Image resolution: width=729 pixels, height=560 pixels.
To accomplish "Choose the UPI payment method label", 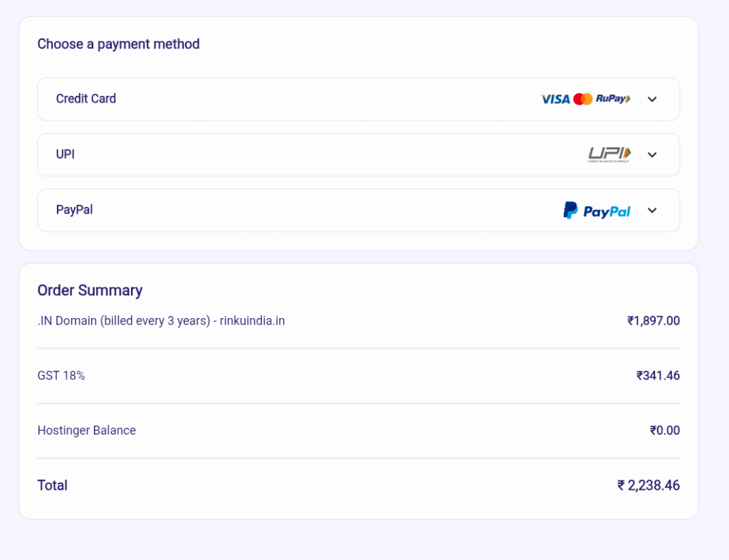I will coord(65,154).
